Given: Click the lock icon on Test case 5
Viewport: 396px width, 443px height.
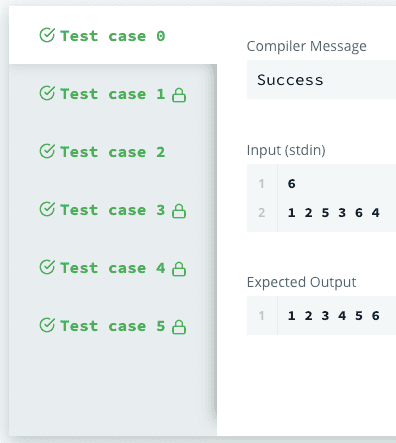Looking at the screenshot, I should (x=179, y=327).
